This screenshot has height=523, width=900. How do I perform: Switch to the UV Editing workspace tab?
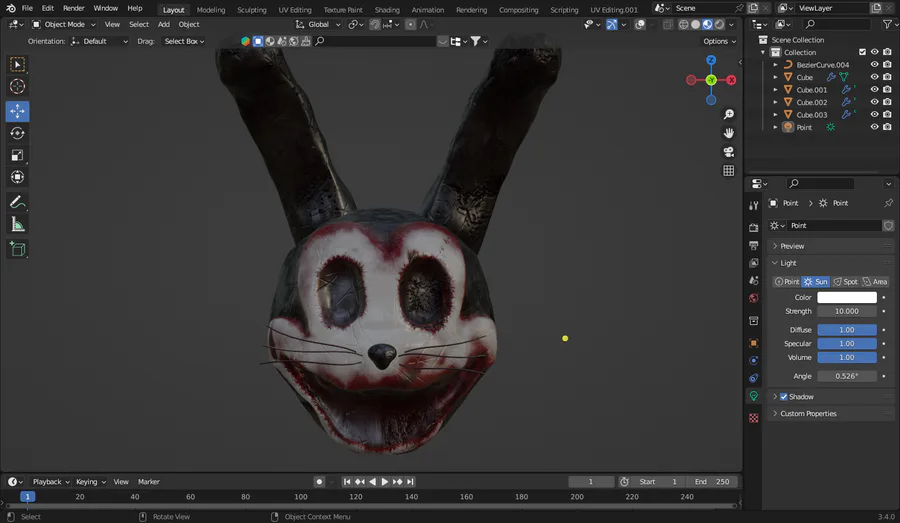point(294,10)
